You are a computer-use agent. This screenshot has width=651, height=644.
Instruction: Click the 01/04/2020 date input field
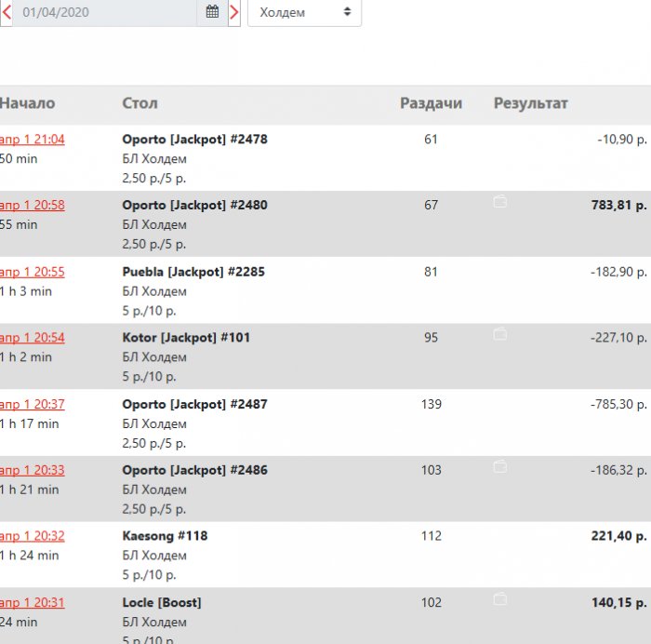(104, 12)
